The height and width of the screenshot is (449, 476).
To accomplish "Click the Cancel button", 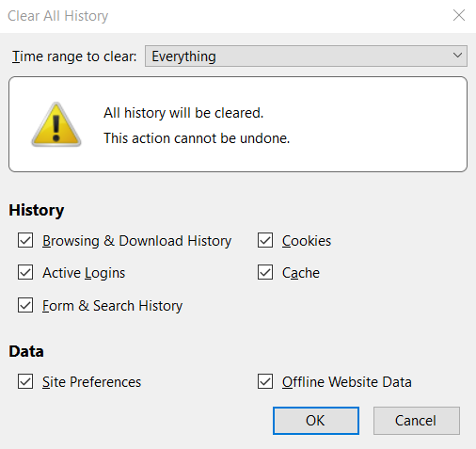I will (x=417, y=421).
